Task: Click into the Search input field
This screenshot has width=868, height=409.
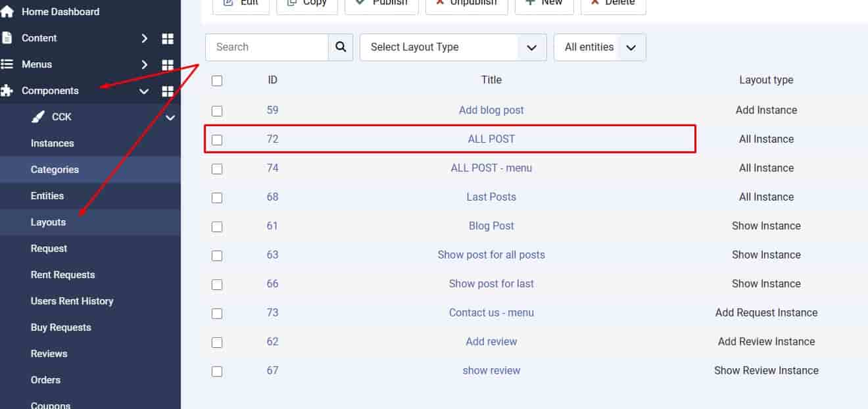Action: coord(268,47)
